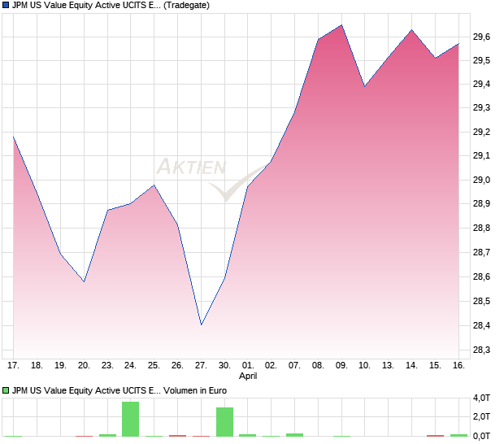Click volume axis label '4,0T'
The image size is (504, 444).
pyautogui.click(x=481, y=398)
